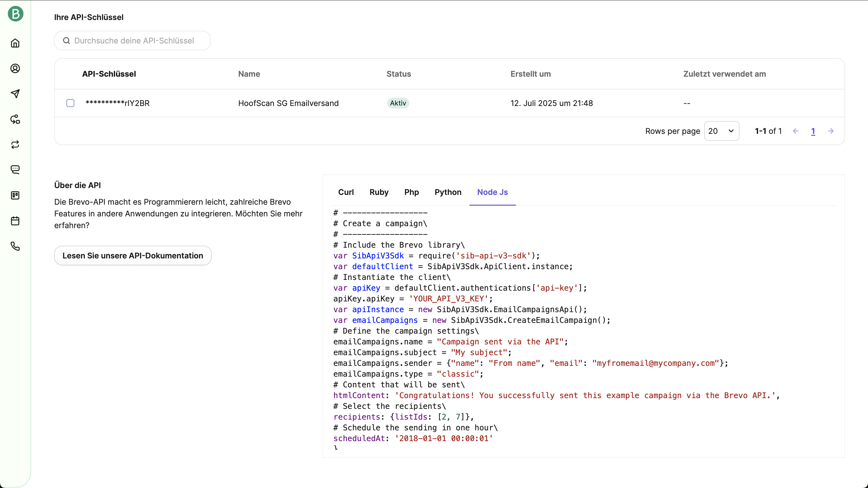Open the Campaigns paper plane icon
Image resolution: width=868 pixels, height=488 pixels.
coord(15,94)
